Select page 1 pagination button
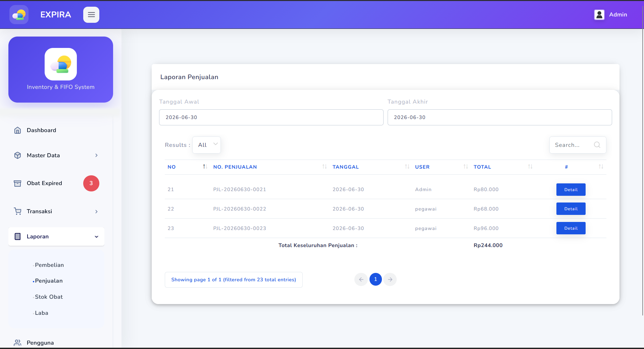This screenshot has width=644, height=349. coord(376,279)
